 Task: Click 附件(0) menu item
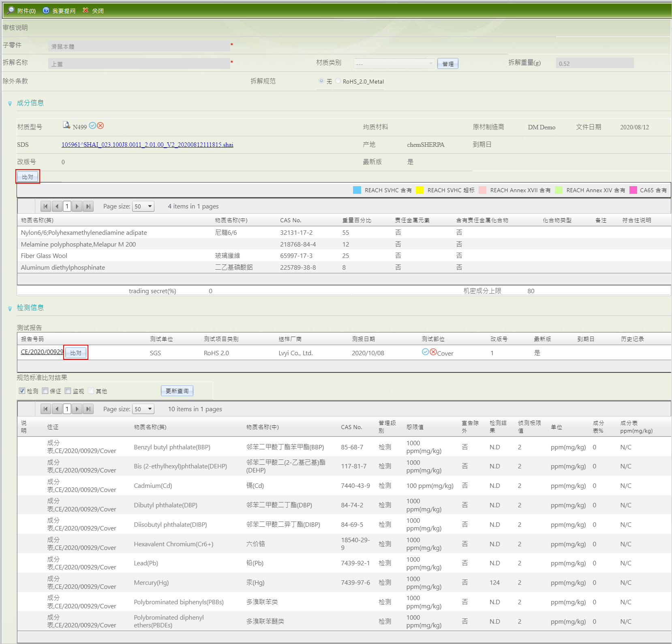(26, 11)
